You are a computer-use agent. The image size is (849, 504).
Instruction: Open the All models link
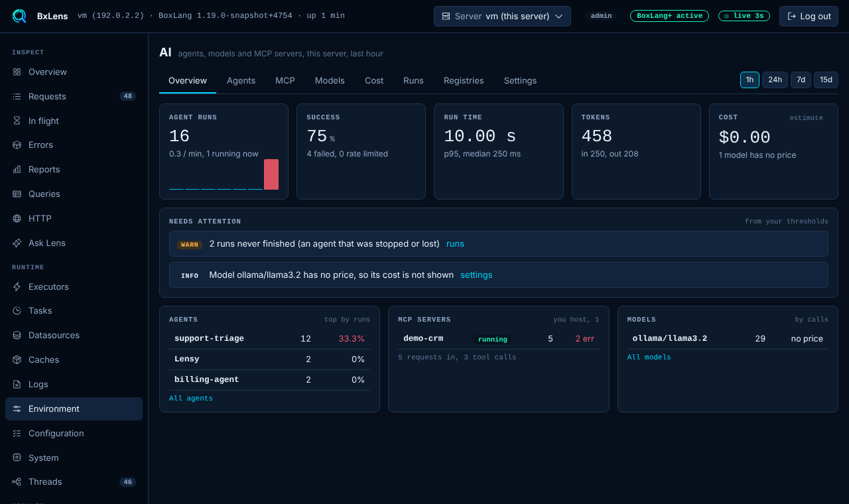click(649, 357)
